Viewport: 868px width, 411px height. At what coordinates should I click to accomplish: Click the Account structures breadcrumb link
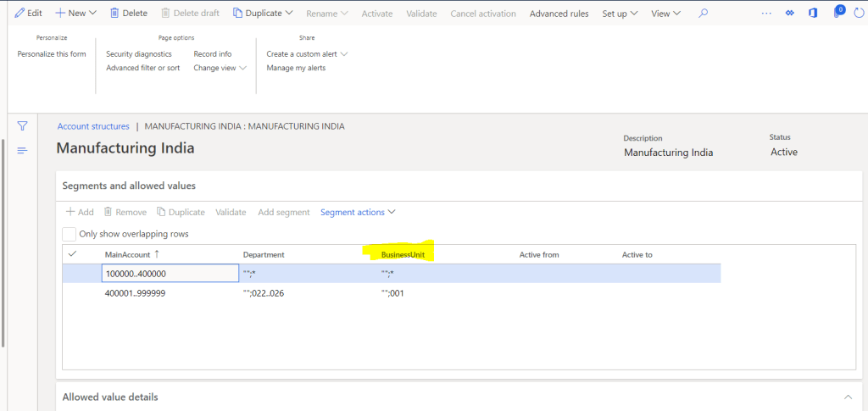coord(93,126)
